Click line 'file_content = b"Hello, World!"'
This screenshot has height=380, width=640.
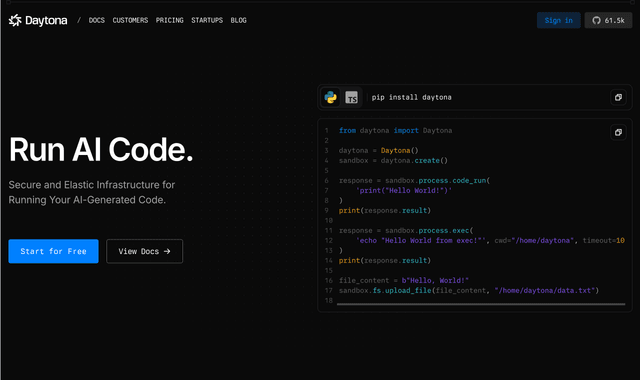(x=403, y=280)
